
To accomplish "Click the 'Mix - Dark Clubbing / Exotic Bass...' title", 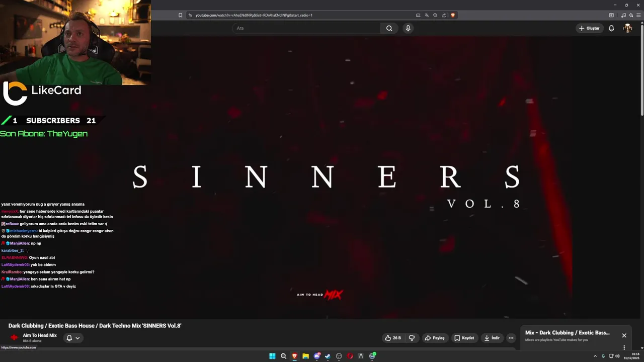I will pyautogui.click(x=567, y=333).
